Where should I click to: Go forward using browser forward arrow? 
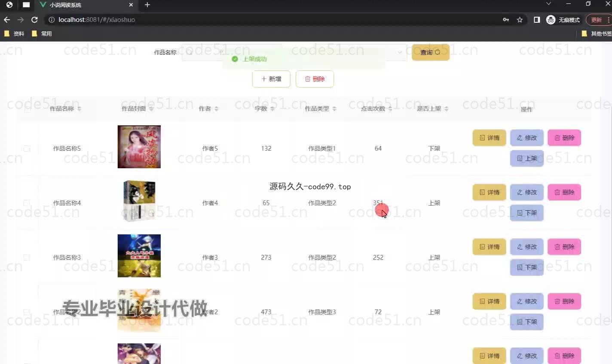21,20
